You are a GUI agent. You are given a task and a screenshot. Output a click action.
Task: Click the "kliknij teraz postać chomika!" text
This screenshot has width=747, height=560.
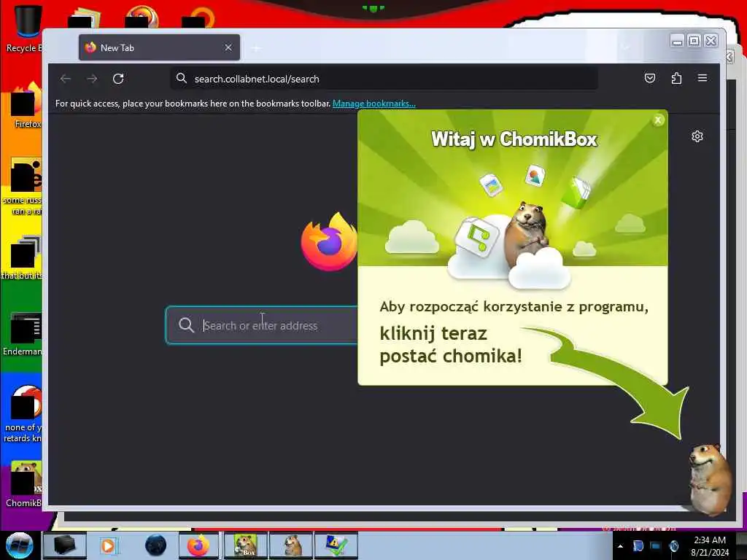[x=451, y=344]
